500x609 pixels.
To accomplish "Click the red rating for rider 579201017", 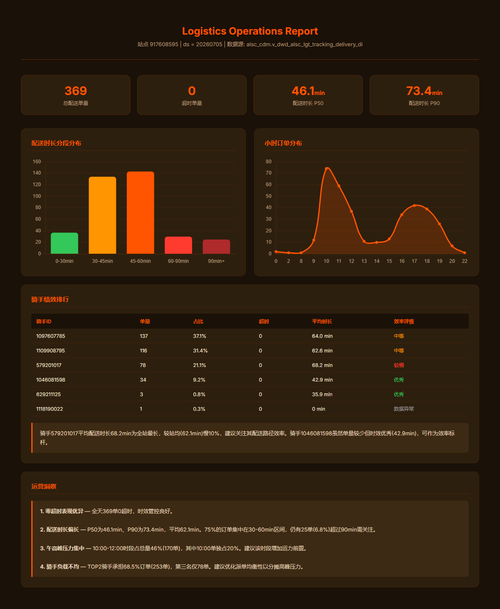I will tap(399, 365).
